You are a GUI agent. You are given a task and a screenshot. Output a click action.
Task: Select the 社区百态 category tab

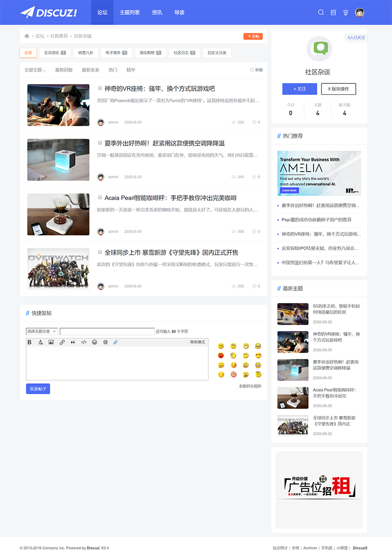point(184,53)
